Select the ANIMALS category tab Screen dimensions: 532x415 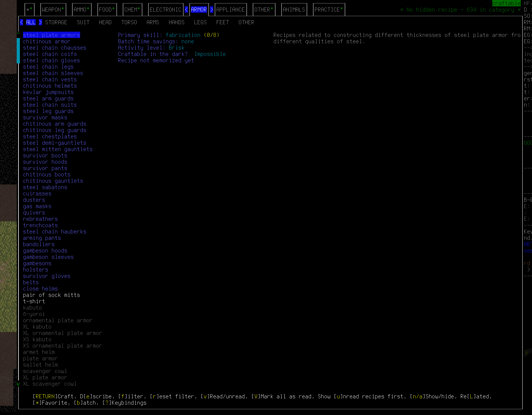tap(294, 9)
